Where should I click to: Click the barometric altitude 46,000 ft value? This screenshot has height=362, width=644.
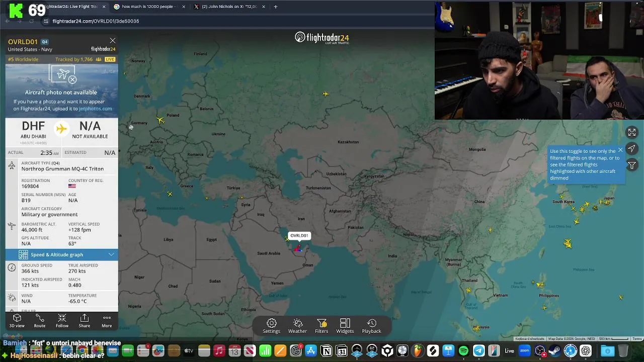pyautogui.click(x=32, y=230)
